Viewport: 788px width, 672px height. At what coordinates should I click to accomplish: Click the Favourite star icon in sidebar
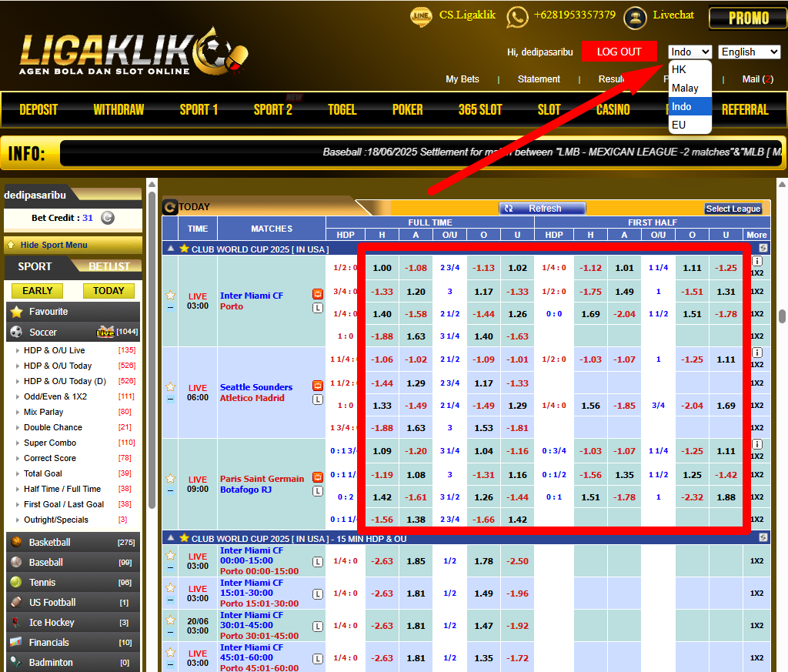(17, 312)
